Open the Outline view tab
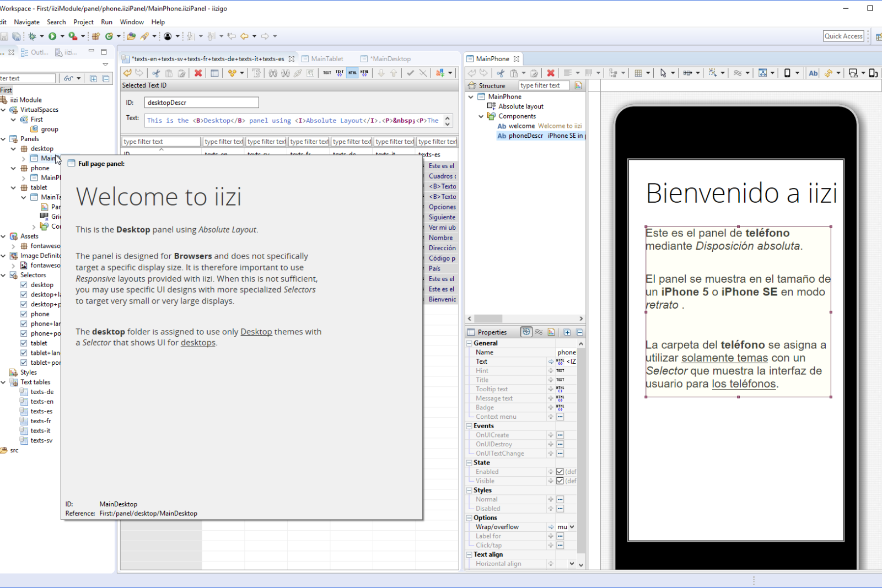This screenshot has height=588, width=882. [35, 52]
